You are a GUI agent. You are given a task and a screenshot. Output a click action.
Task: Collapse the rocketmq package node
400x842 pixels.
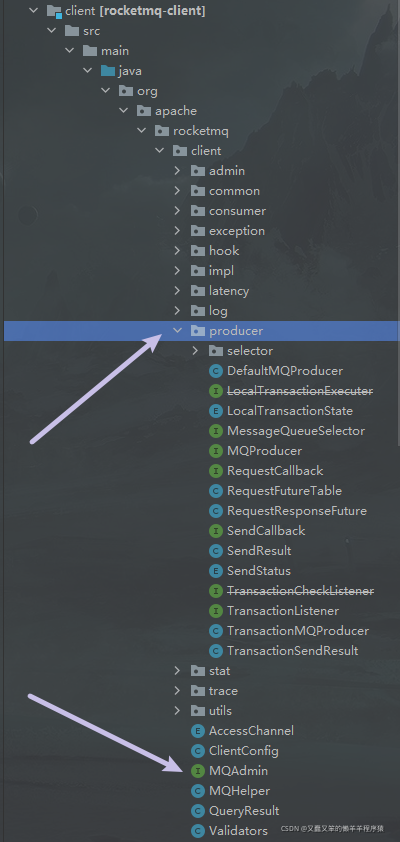142,131
